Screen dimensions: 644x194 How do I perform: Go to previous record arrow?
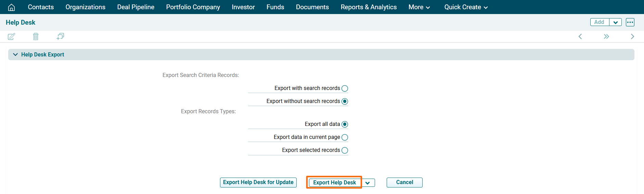(x=580, y=37)
